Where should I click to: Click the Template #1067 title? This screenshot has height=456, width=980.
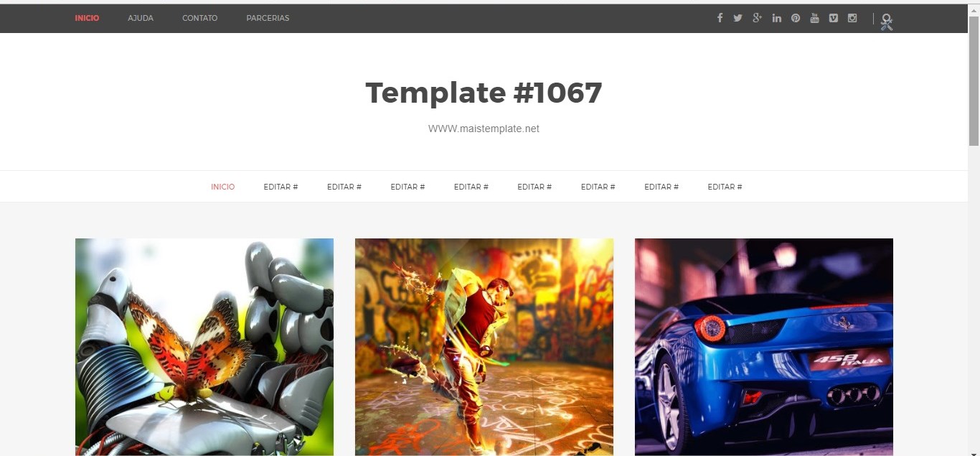point(484,93)
